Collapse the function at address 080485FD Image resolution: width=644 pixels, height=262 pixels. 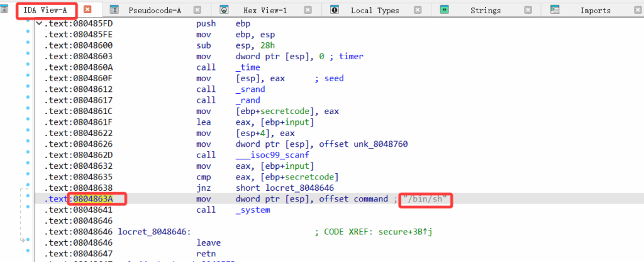39,23
